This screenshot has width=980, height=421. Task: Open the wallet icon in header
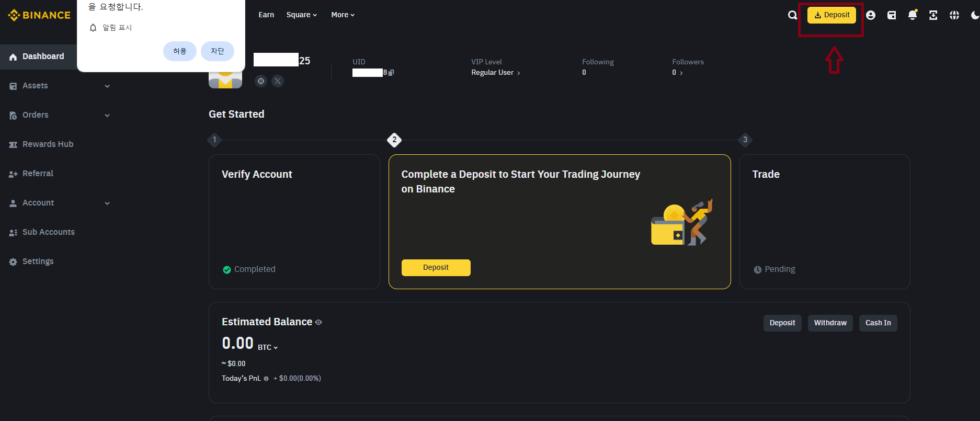coord(892,15)
